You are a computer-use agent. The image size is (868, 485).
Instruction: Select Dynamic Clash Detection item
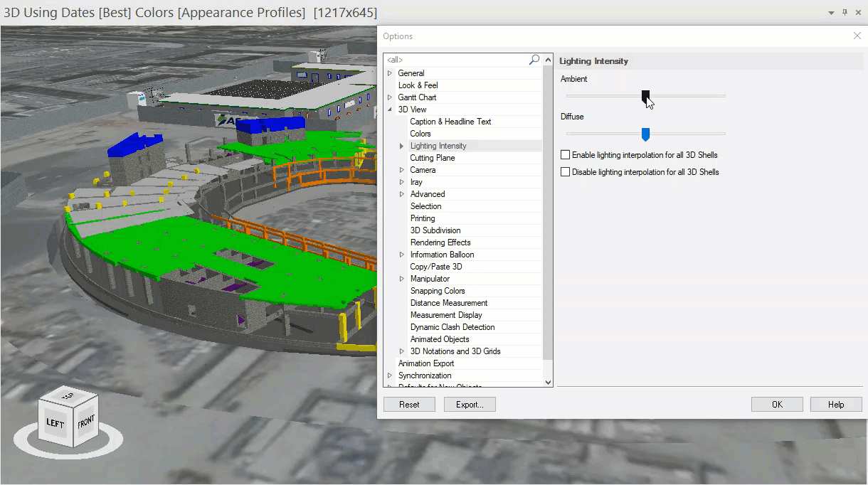pyautogui.click(x=452, y=327)
